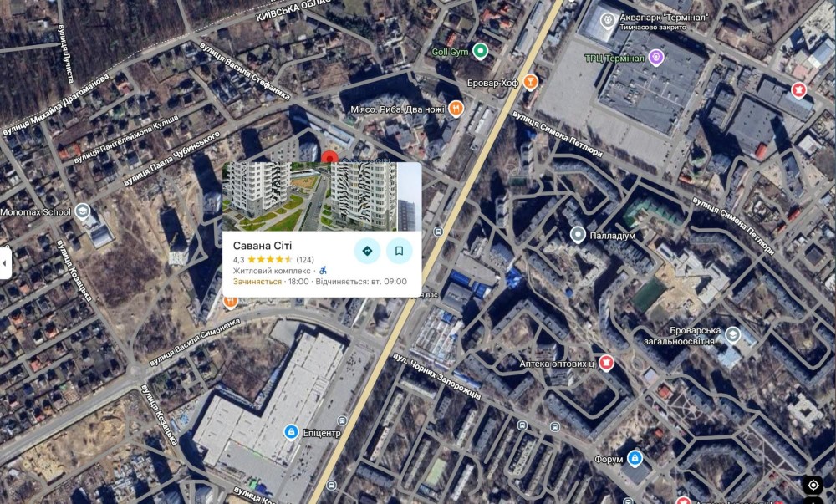Click the bus stop icon near Епіцентр
Viewport: 836px width, 504px height.
342,421
